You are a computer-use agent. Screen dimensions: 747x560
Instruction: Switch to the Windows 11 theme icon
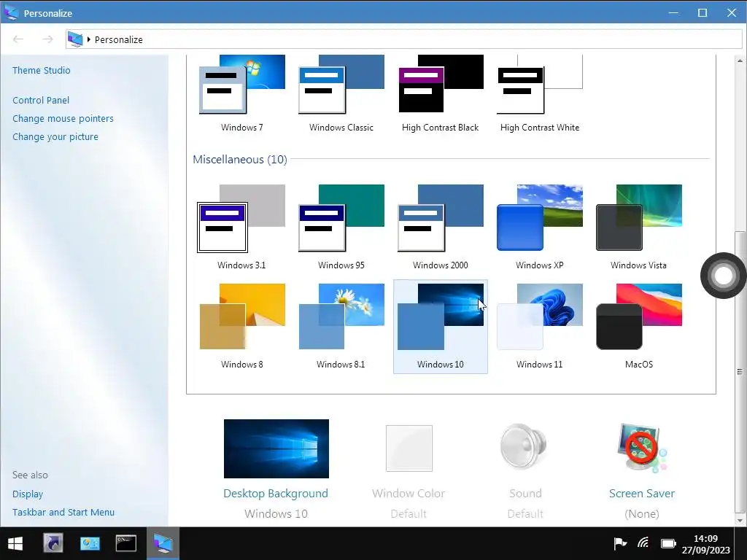tap(540, 316)
